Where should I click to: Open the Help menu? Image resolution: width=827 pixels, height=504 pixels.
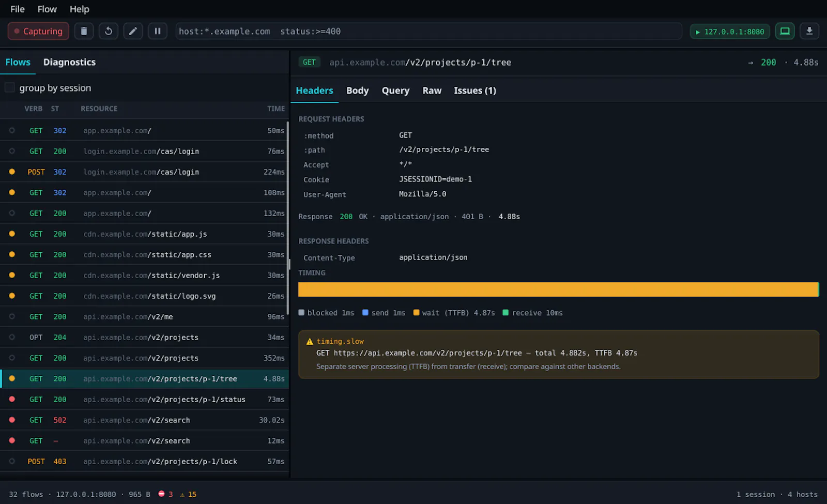click(x=80, y=9)
